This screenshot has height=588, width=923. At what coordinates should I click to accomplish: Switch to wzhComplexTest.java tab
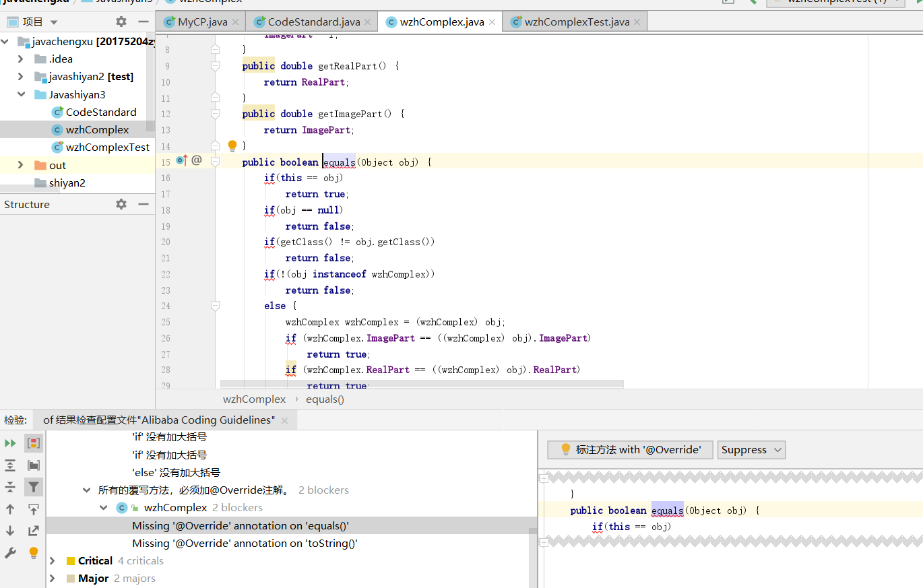[x=575, y=22]
